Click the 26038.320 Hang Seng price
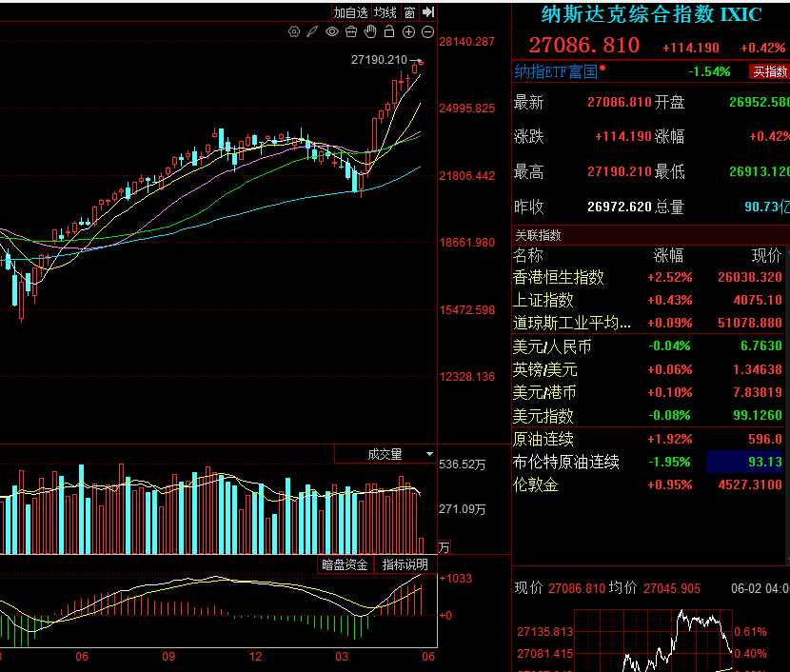 pos(750,277)
